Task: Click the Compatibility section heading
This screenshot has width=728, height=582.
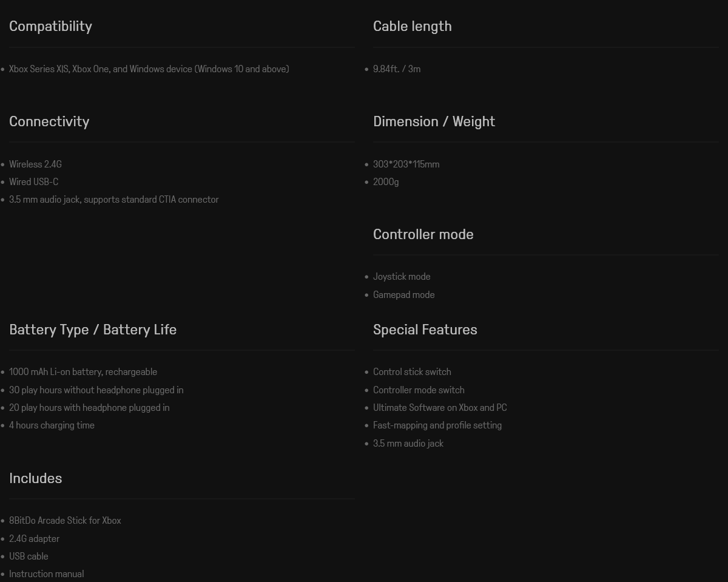Action: click(x=50, y=26)
